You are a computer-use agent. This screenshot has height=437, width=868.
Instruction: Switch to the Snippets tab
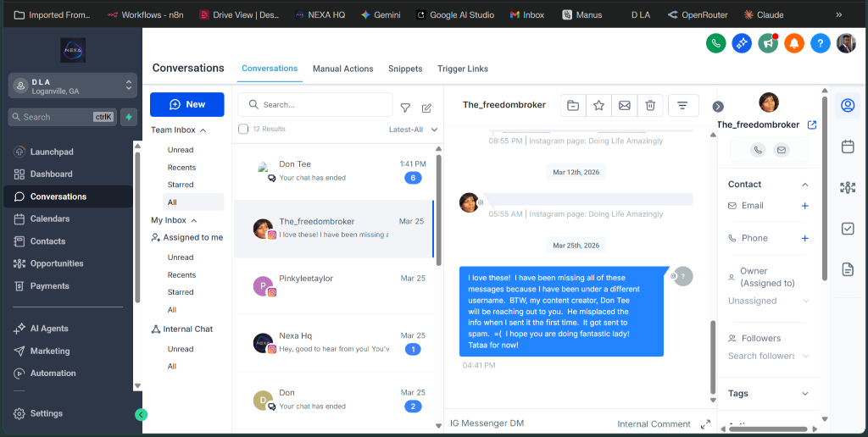click(x=405, y=69)
